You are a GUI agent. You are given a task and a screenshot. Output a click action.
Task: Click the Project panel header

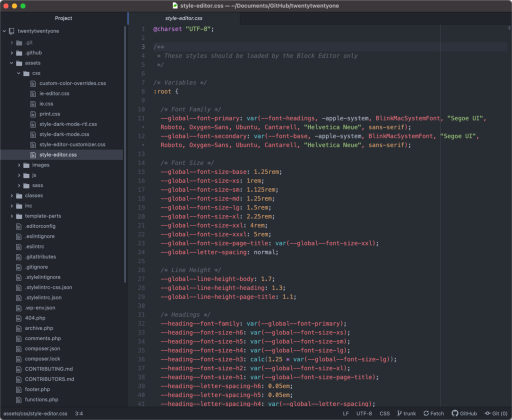(x=63, y=18)
